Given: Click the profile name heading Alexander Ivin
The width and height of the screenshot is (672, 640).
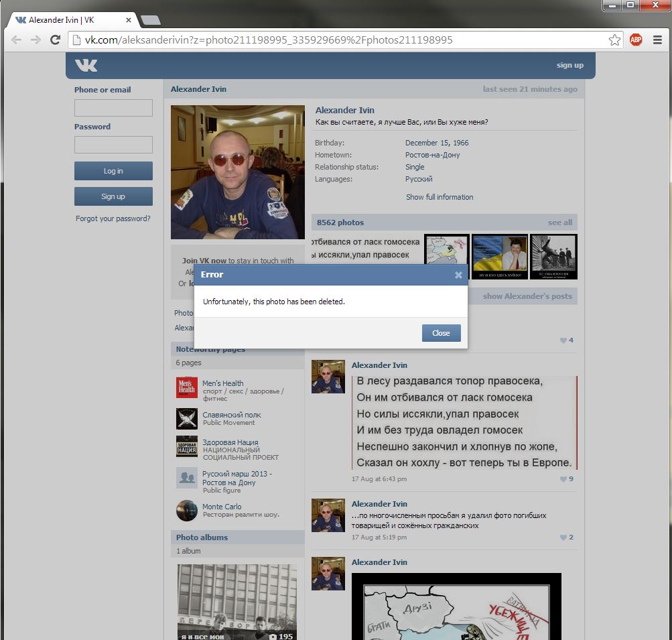Looking at the screenshot, I should point(344,110).
